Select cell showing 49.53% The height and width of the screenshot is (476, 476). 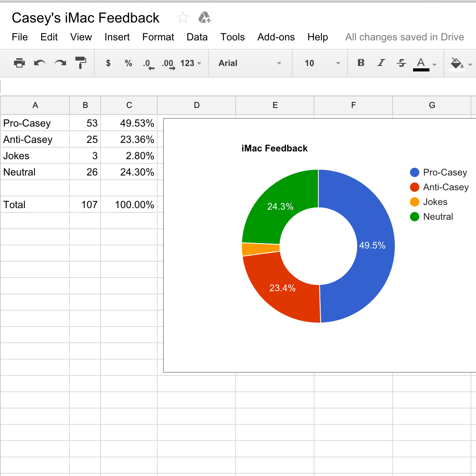[129, 123]
